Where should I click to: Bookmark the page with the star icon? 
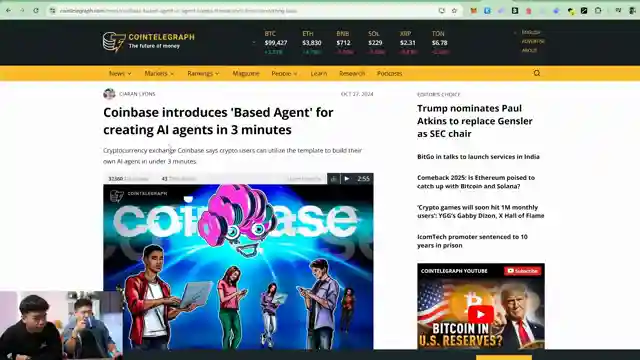point(454,11)
